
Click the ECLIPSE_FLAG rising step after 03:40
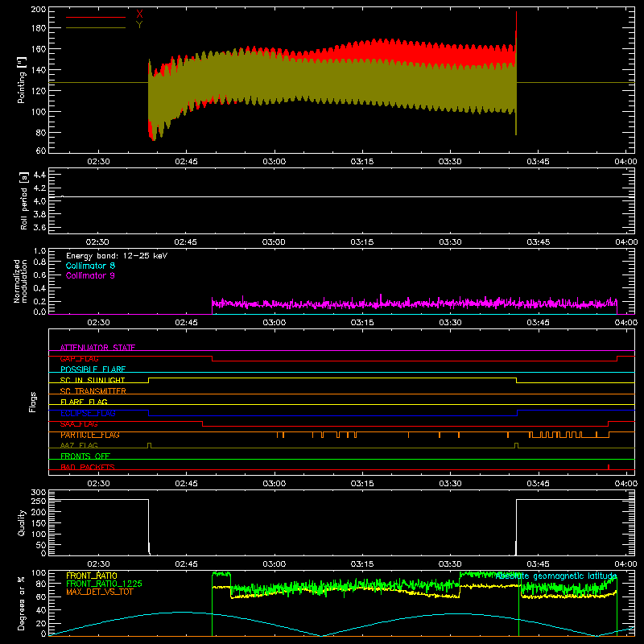(x=517, y=413)
